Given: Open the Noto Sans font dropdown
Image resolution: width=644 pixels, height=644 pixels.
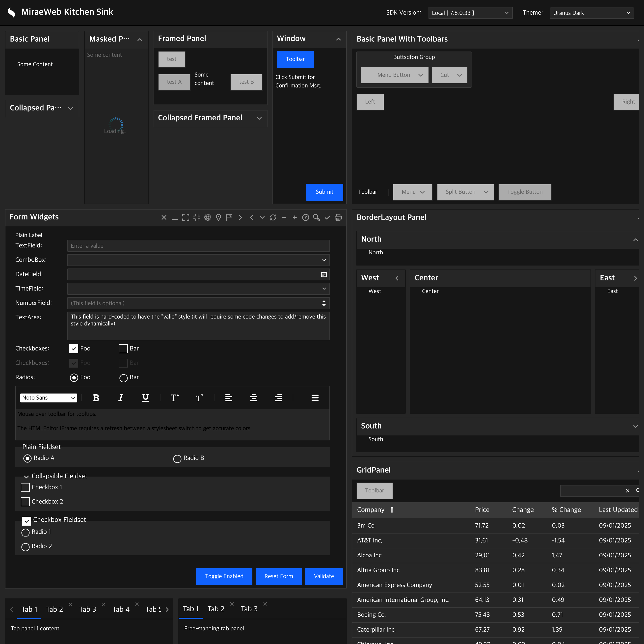Looking at the screenshot, I should (x=48, y=397).
